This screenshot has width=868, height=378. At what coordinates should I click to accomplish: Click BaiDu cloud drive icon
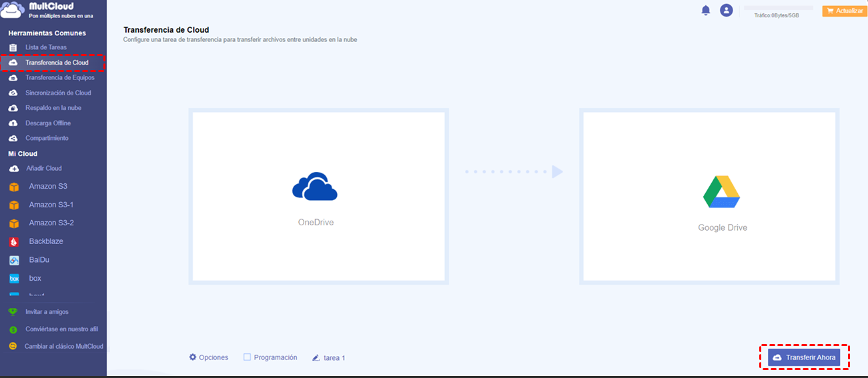(14, 260)
